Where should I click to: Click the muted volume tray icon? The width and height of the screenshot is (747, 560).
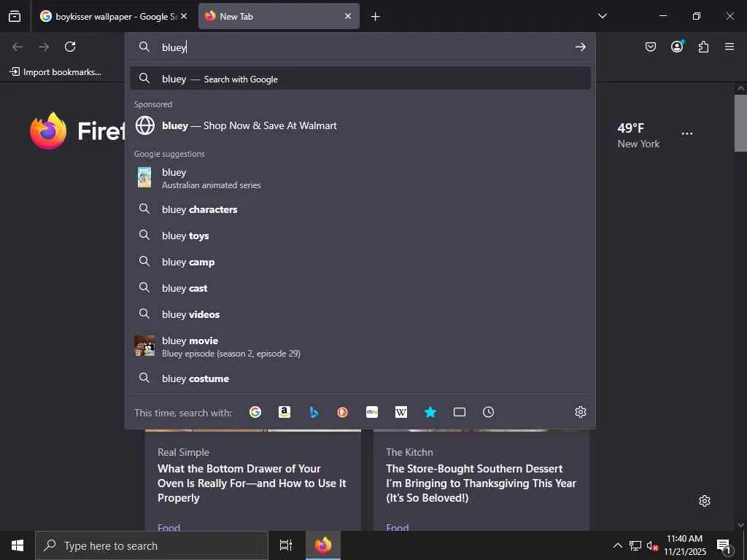click(x=652, y=545)
